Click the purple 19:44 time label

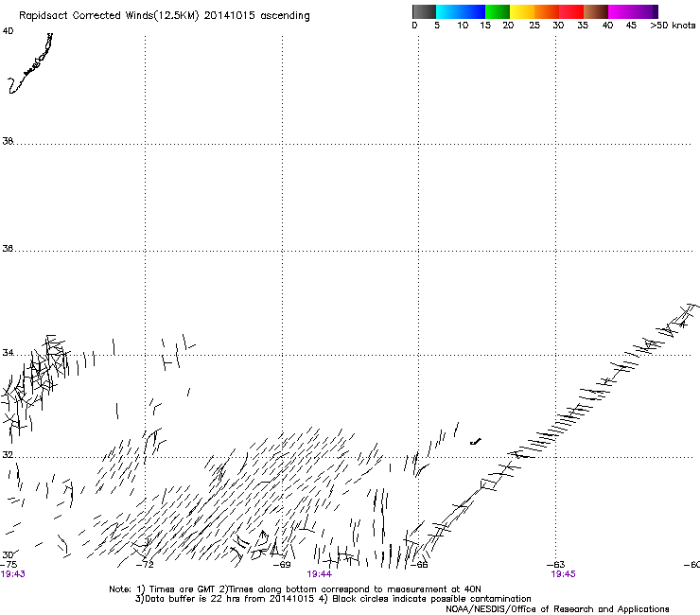[319, 574]
